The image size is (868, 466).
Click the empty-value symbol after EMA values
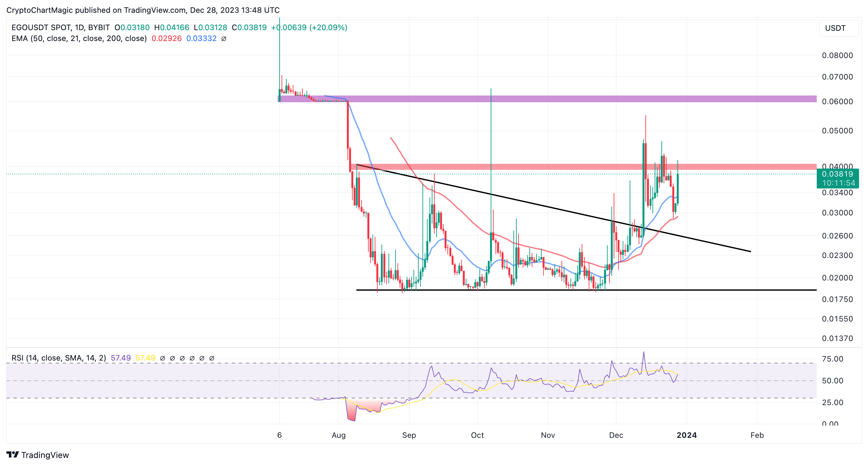click(x=224, y=39)
